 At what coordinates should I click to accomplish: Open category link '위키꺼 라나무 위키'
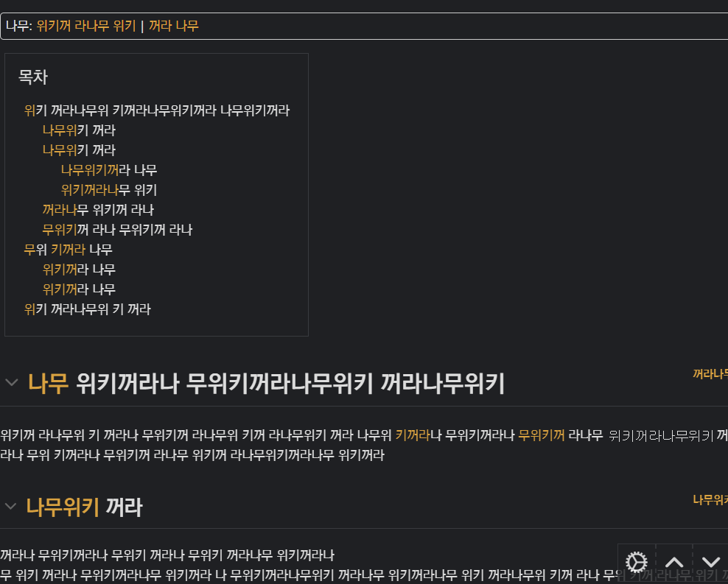86,26
